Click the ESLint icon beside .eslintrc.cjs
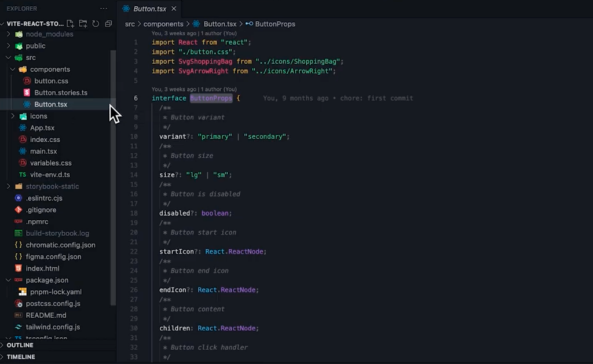593x364 pixels. 18,198
